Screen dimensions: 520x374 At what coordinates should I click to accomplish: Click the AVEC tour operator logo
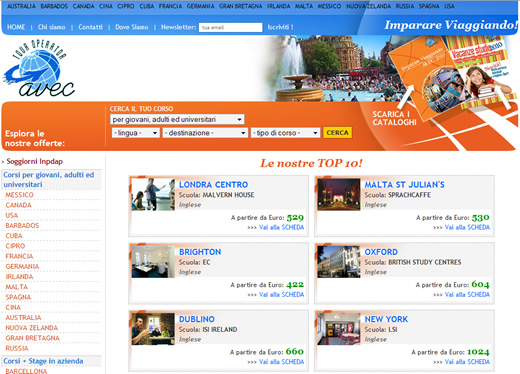coord(39,69)
